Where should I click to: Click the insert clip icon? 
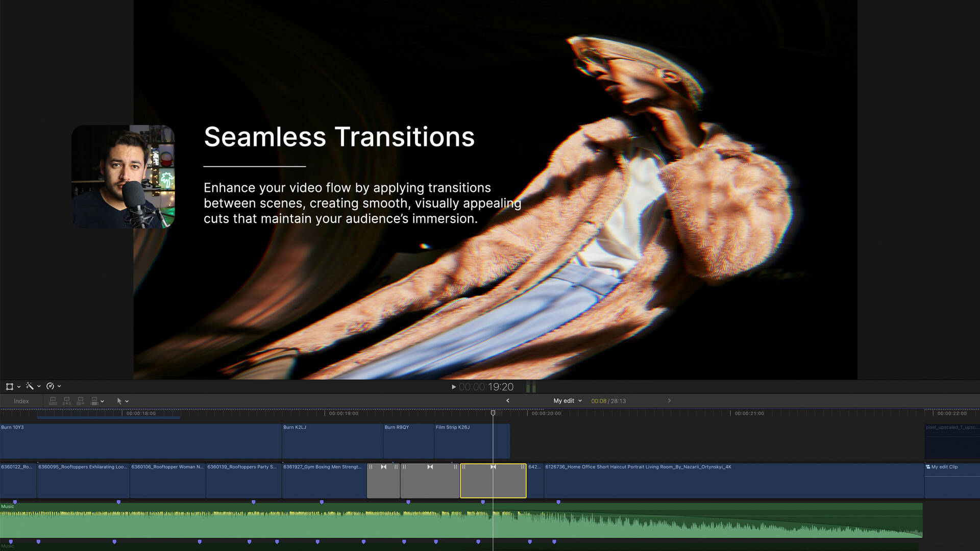click(x=66, y=401)
